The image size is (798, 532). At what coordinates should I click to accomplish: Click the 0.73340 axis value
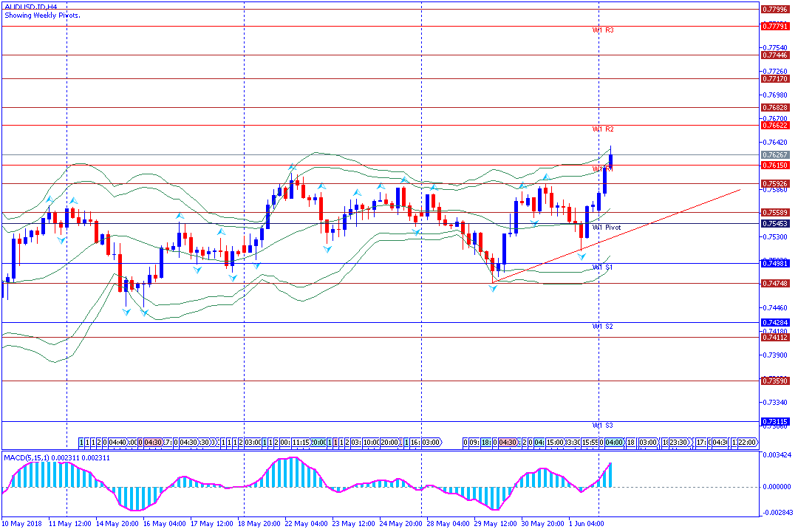pyautogui.click(x=776, y=402)
